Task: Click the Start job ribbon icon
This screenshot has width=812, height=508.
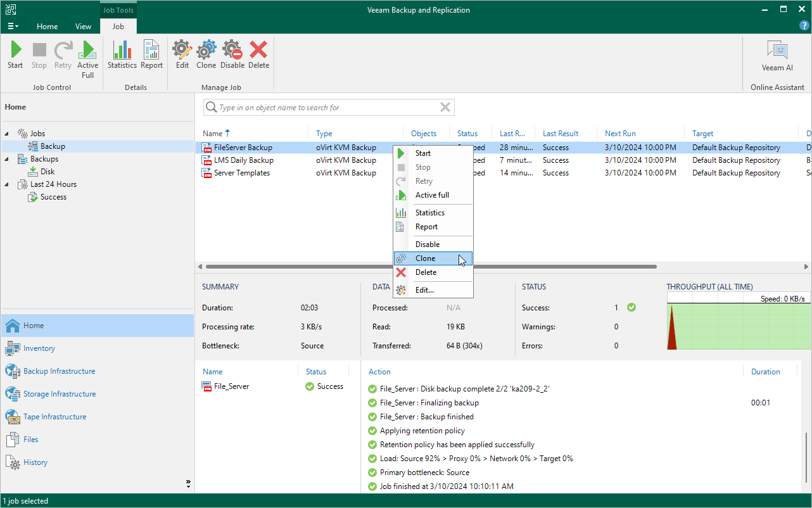Action: click(x=15, y=55)
